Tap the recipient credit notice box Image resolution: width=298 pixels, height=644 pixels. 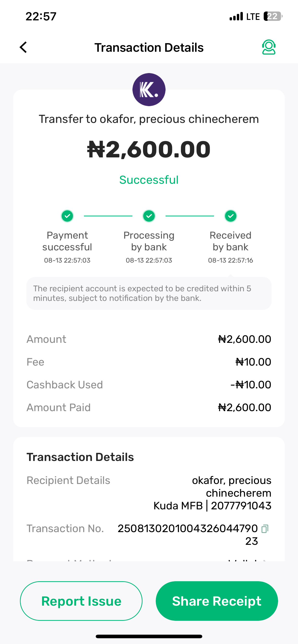[149, 293]
